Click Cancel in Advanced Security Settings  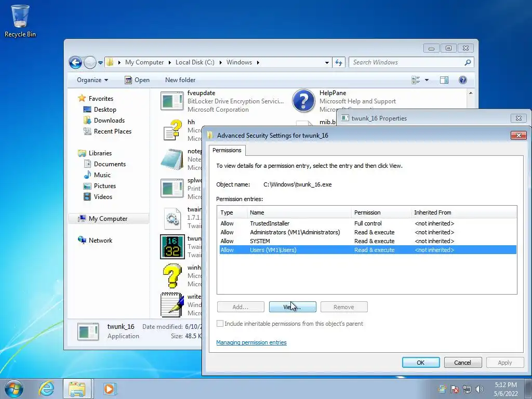[462, 363]
